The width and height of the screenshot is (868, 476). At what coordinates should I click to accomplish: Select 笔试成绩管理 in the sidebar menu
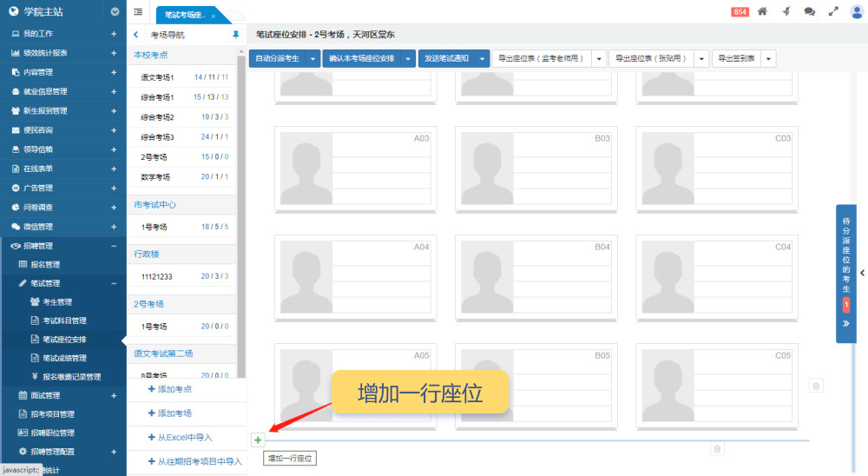coord(64,358)
